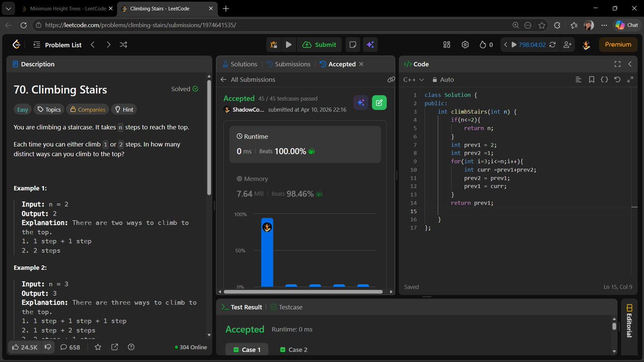Open the help question mark icon
Viewport: 644px width, 362px height.
coord(131,347)
